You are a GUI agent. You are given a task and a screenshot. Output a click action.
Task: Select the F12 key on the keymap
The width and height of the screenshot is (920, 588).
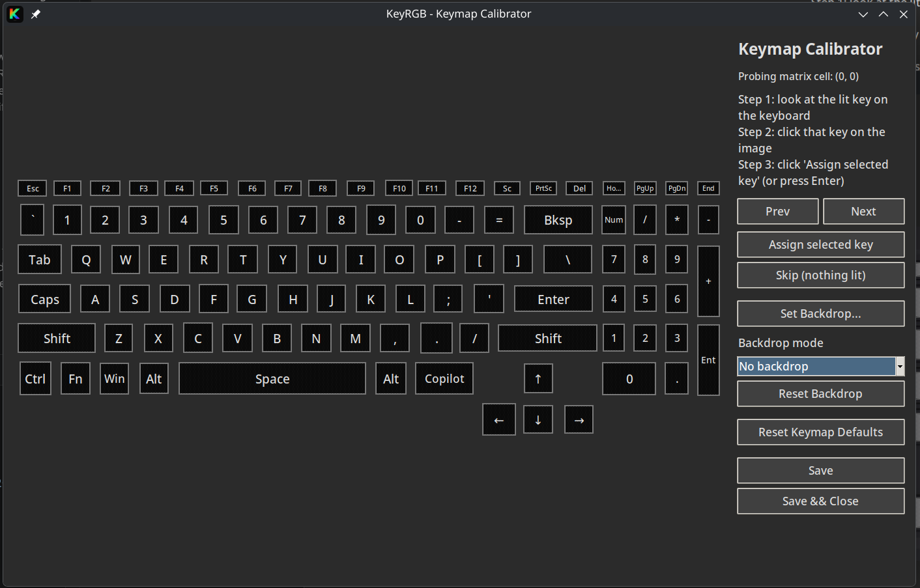(470, 188)
